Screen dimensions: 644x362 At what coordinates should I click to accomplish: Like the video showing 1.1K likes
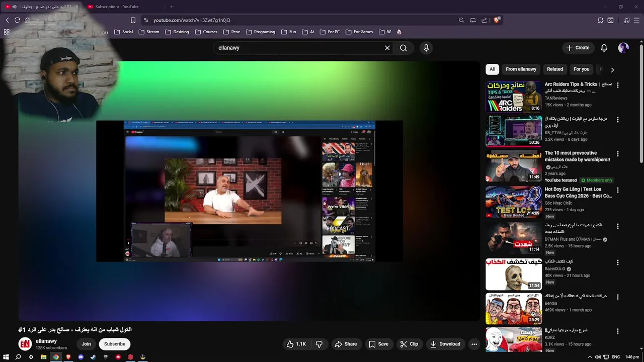tap(296, 344)
